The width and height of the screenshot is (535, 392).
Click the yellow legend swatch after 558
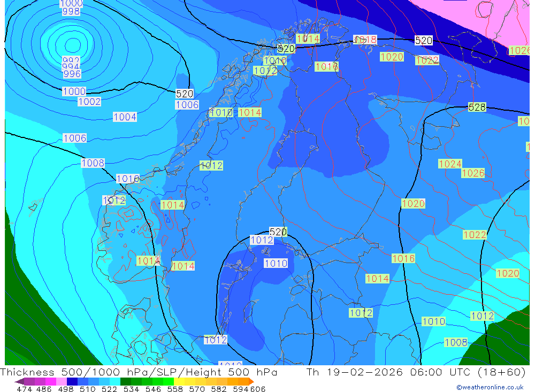click(179, 381)
